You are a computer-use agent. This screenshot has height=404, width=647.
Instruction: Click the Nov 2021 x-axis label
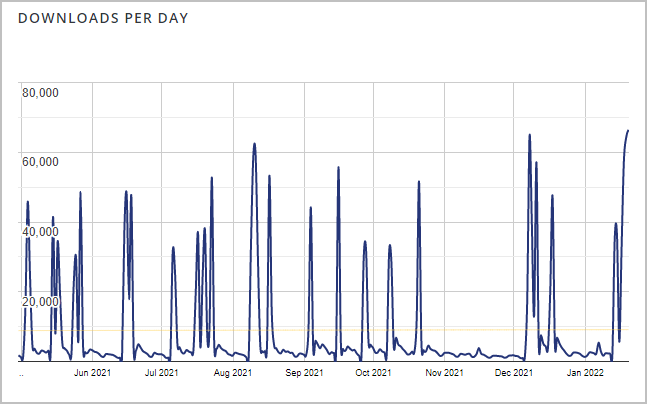coord(445,373)
